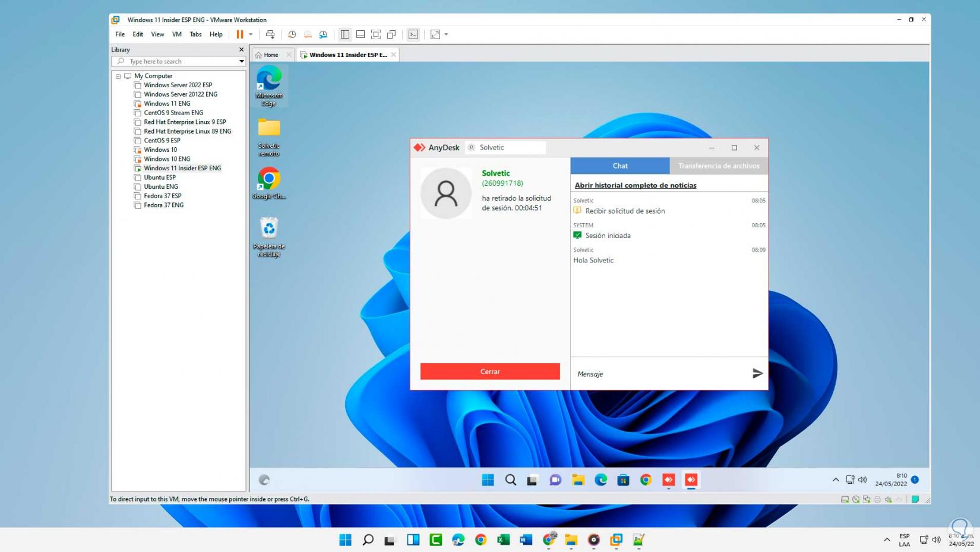Switch to Unity mode in VMware toolbar
The width and height of the screenshot is (980, 552).
[x=391, y=34]
